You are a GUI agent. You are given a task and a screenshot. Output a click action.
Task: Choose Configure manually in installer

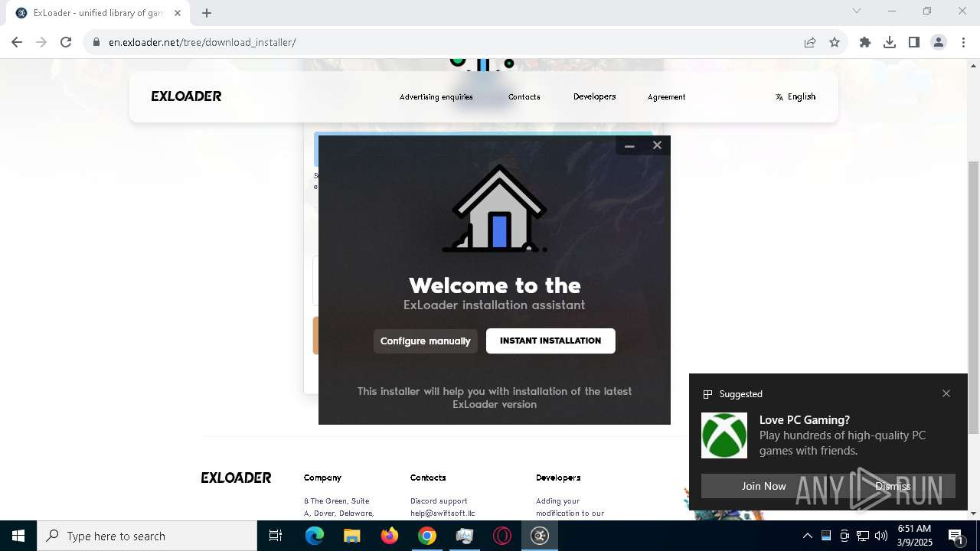click(x=426, y=341)
